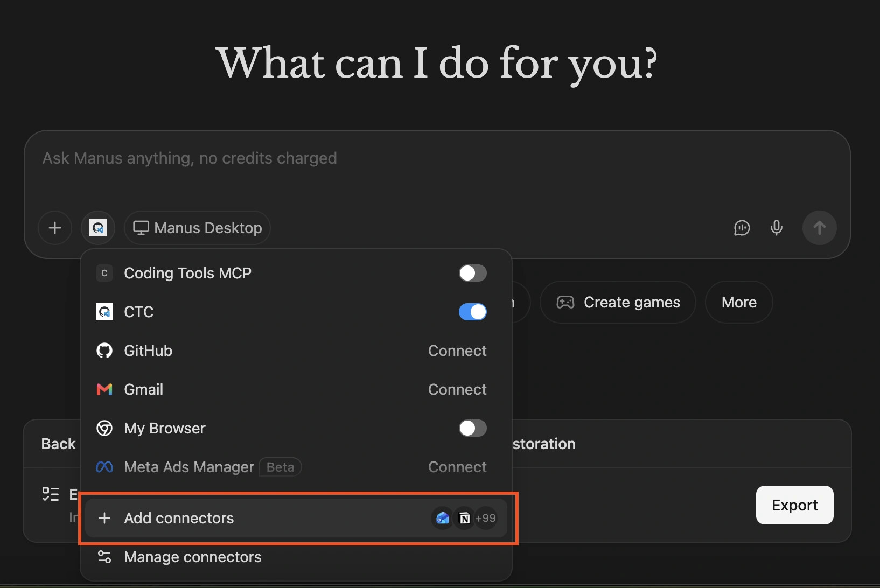
Task: Connect Meta Ads Manager
Action: coord(457,467)
